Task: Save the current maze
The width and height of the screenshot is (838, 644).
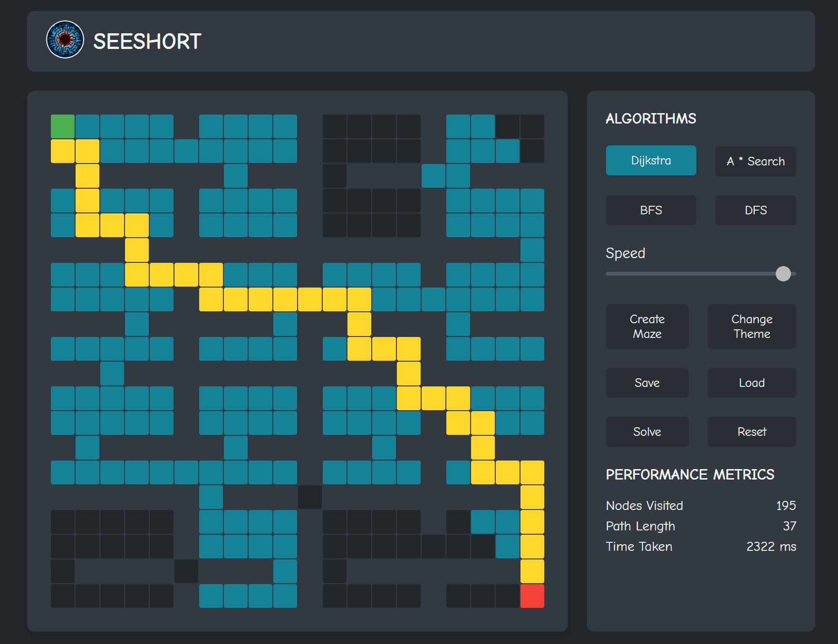Action: 647,383
